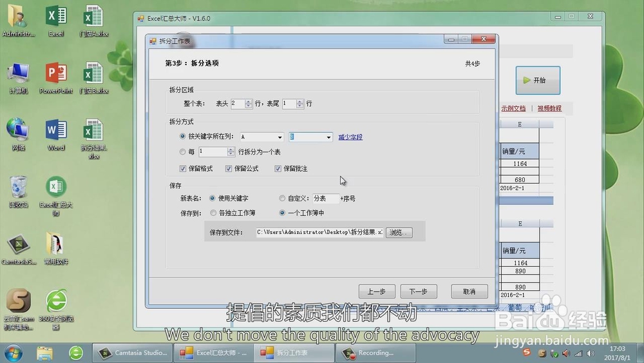The height and width of the screenshot is (363, 644).
Task: Open the Windows Start menu orb
Action: click(13, 353)
